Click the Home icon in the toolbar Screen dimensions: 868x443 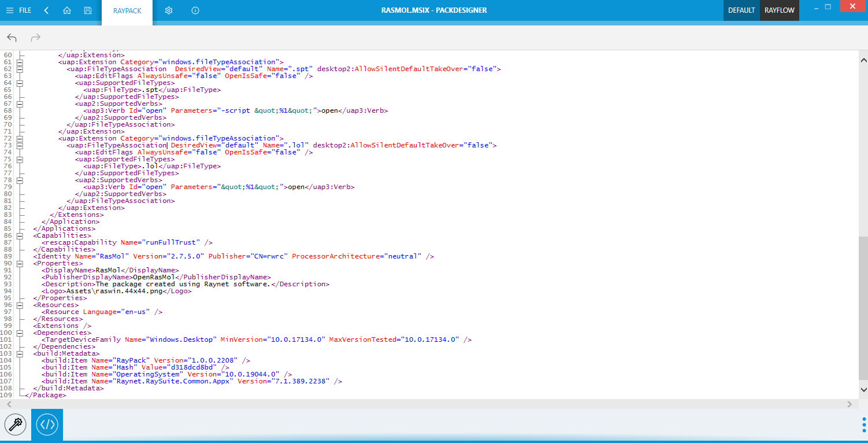pos(66,10)
